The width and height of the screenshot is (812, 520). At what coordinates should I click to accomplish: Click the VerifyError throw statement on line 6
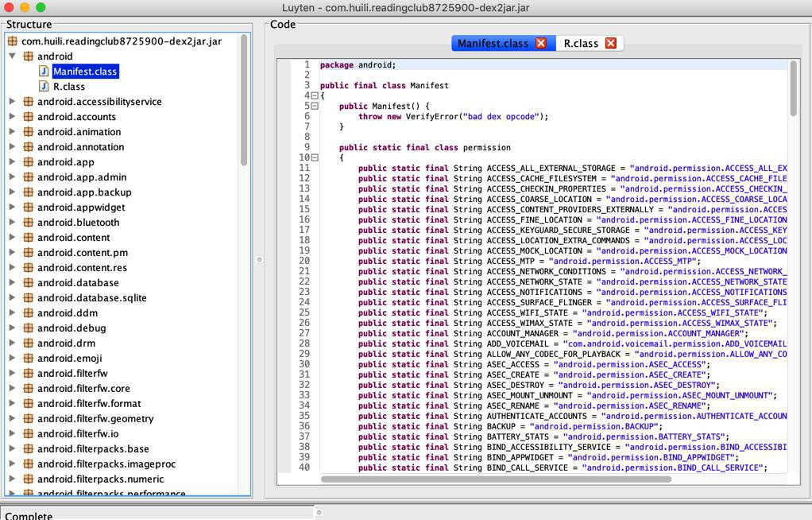pyautogui.click(x=453, y=117)
